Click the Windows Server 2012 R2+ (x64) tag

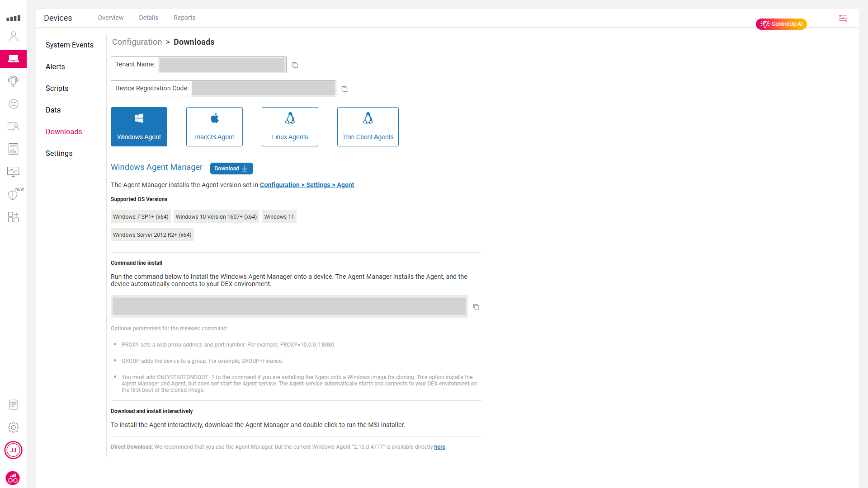[x=152, y=235]
